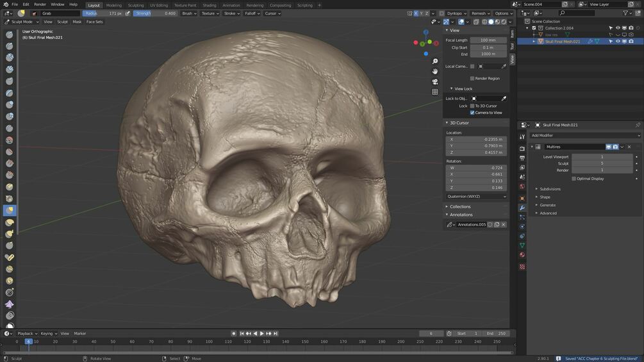Remove the Multires modifier with X
Screen dimensions: 644x362
tap(629, 147)
